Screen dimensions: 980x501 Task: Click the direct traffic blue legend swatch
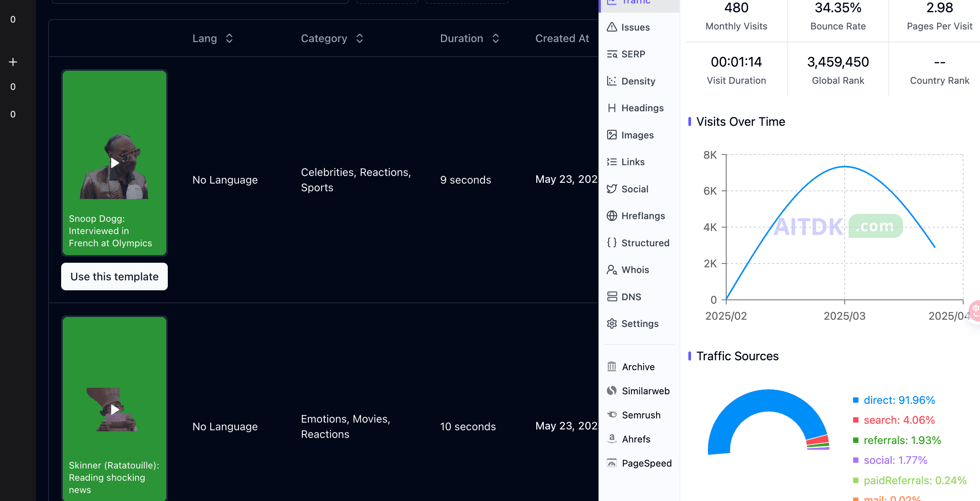856,400
